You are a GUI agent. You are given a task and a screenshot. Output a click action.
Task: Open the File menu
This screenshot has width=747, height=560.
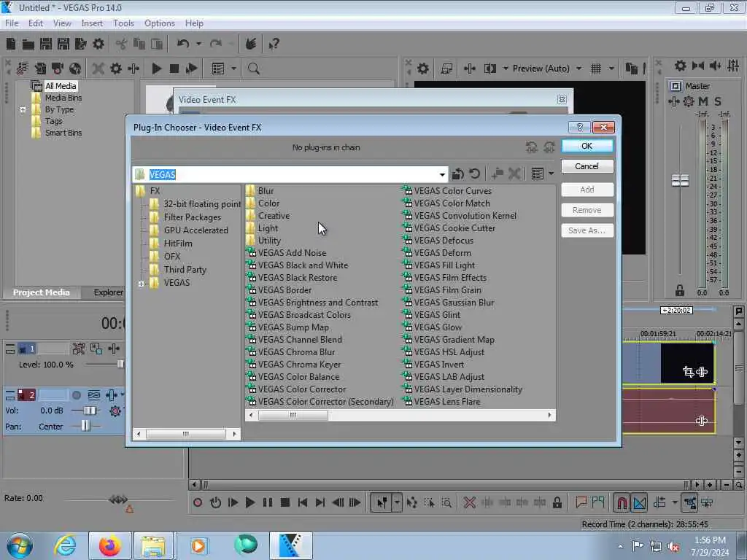click(12, 23)
